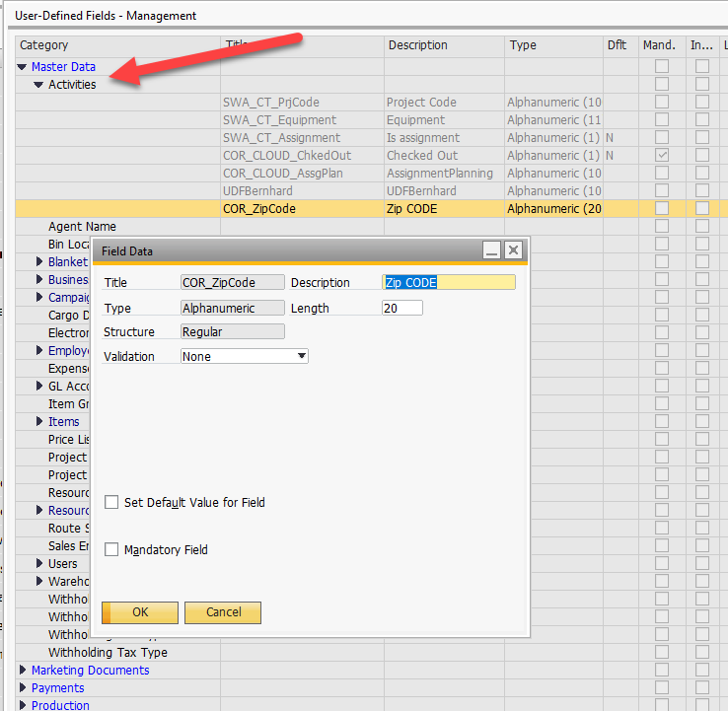Click the Cancel button
Image resolution: width=728 pixels, height=711 pixels.
(x=223, y=612)
